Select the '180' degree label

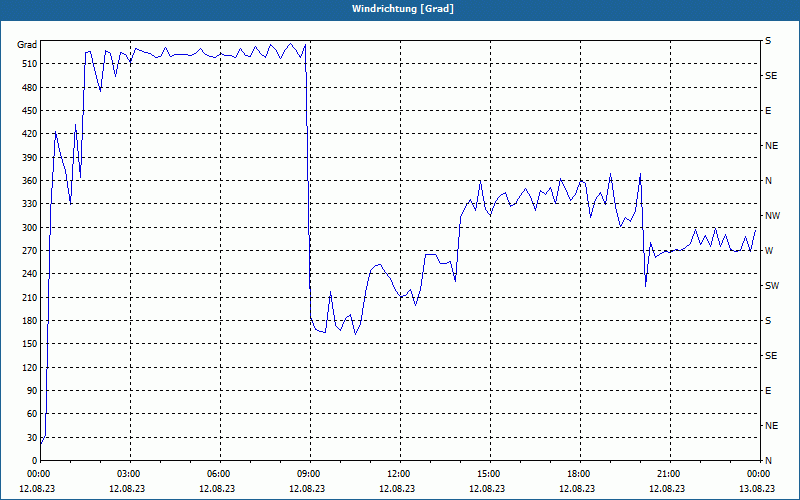point(29,320)
